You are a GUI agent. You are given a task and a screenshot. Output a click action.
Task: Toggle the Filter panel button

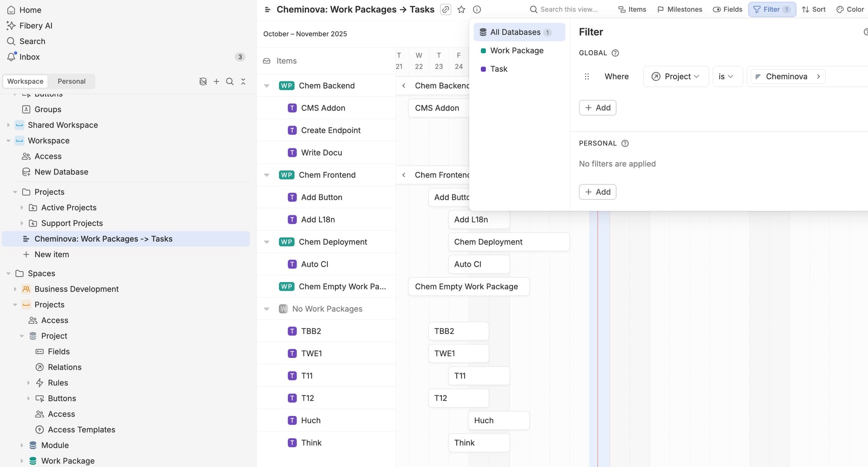(x=772, y=9)
